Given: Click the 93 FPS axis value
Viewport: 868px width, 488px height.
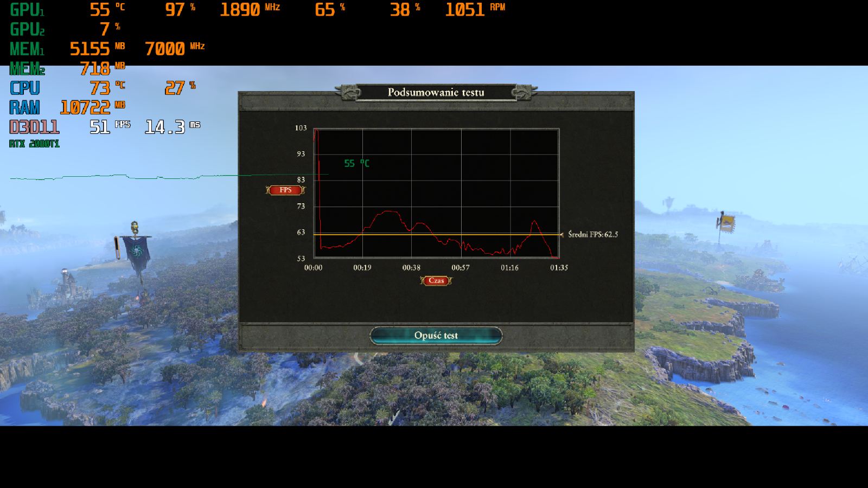Looking at the screenshot, I should [301, 154].
